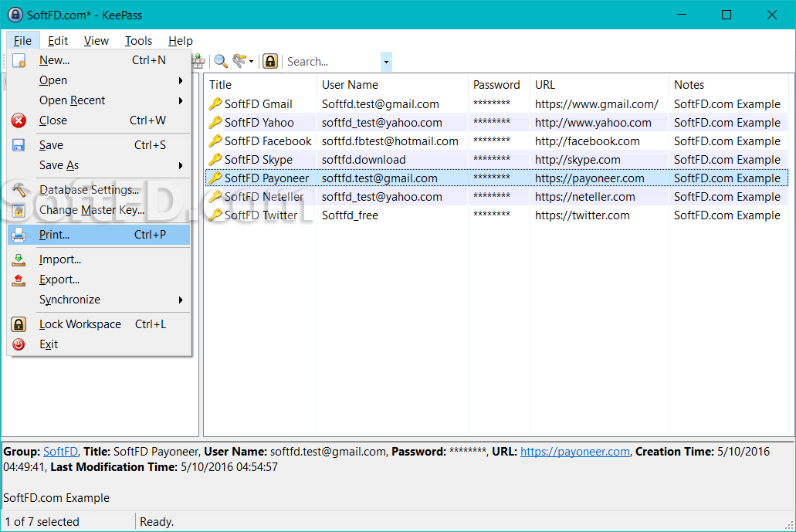
Task: Select Print... in the File menu
Action: click(99, 235)
